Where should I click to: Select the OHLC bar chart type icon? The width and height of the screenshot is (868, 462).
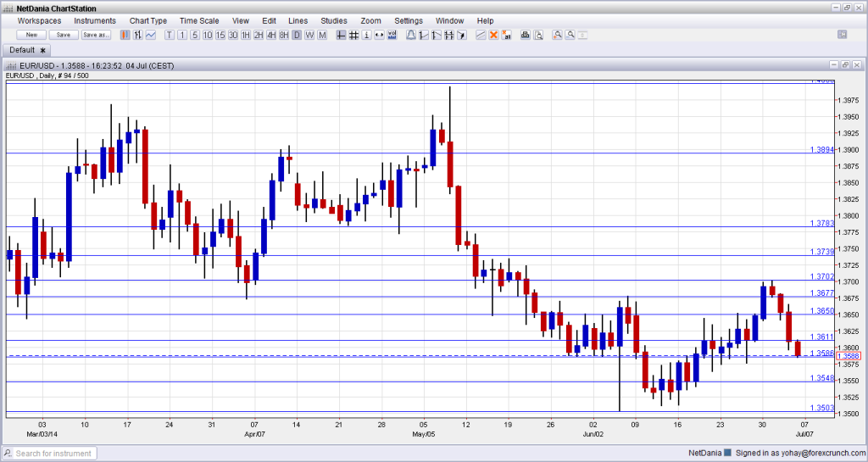(x=138, y=35)
